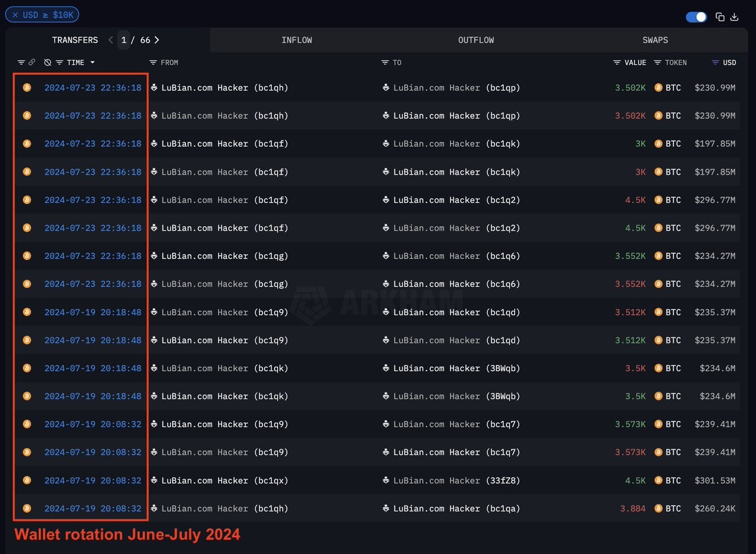Open the SWAPS tab
756x554 pixels.
(655, 40)
